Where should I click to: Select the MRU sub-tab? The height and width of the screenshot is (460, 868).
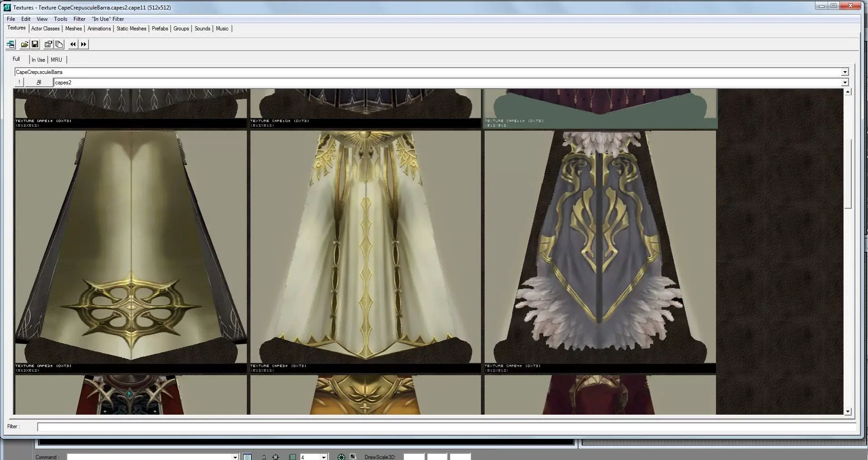[x=56, y=60]
